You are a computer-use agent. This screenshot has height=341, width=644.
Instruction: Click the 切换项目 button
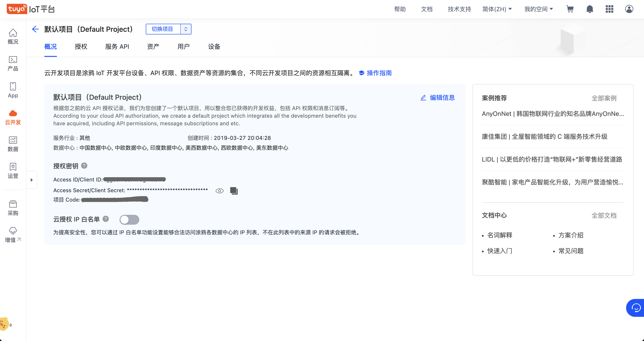tap(163, 29)
